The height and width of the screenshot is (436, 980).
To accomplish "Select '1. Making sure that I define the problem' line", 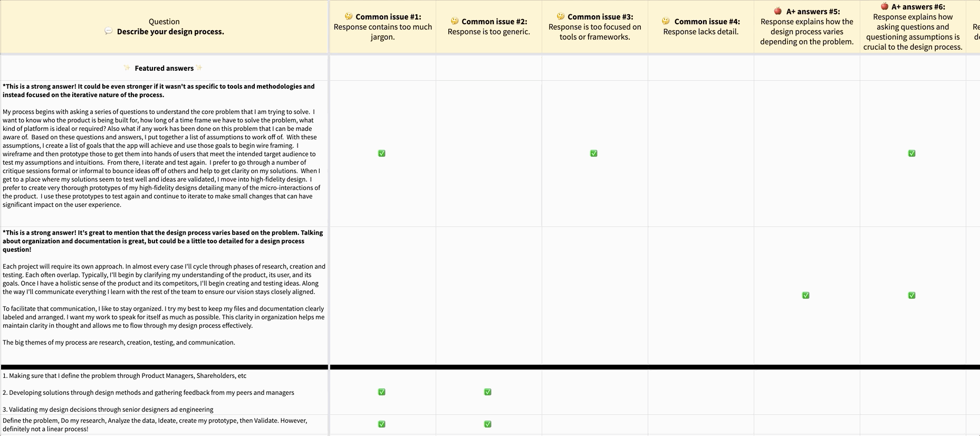I will pyautogui.click(x=124, y=376).
